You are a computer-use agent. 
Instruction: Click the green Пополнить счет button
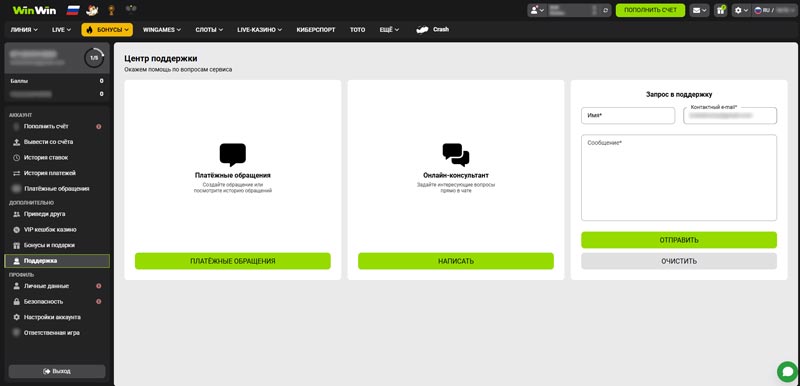[x=650, y=10]
